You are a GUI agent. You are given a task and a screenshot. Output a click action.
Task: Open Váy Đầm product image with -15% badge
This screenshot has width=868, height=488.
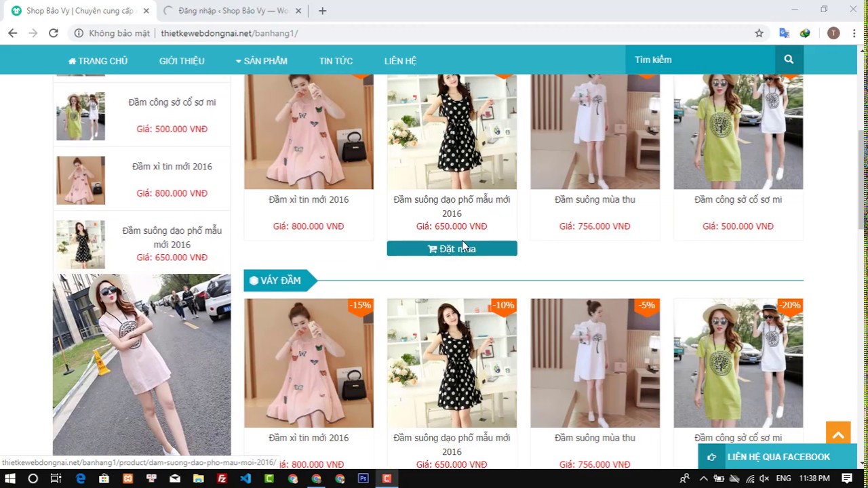309,363
